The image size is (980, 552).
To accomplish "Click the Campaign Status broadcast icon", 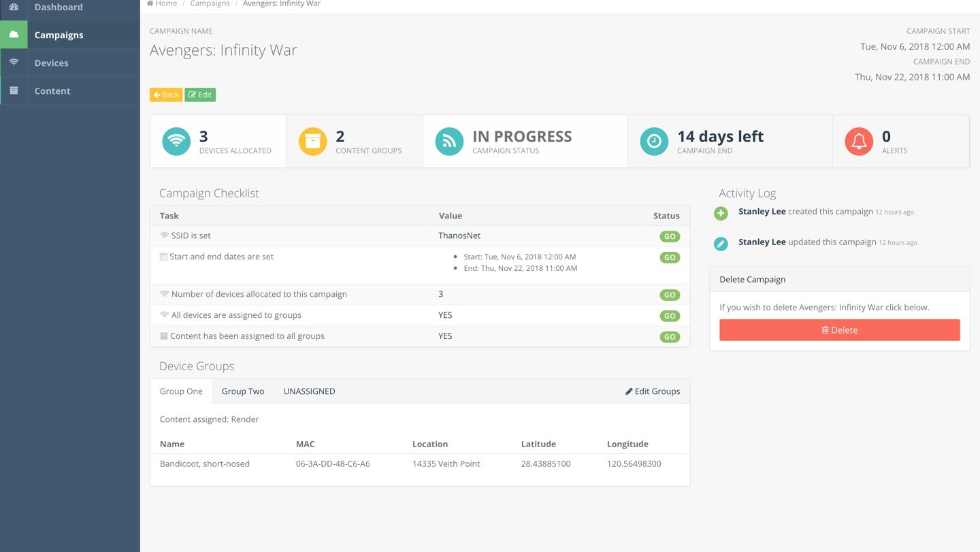I will (449, 142).
